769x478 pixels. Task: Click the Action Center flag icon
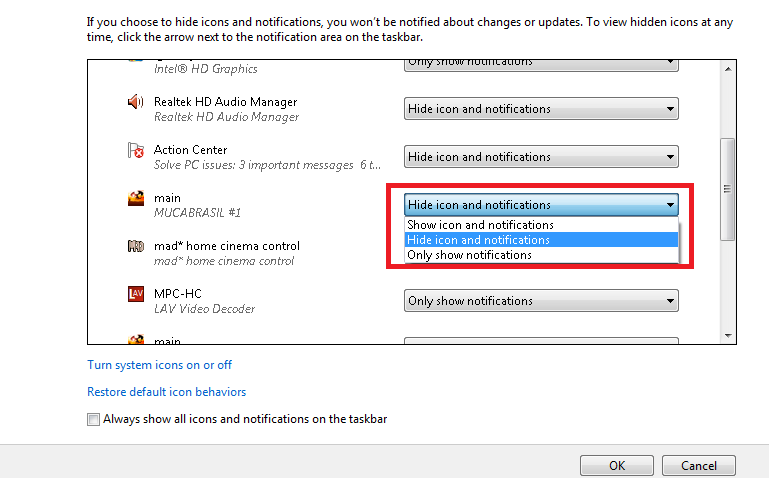(x=136, y=151)
